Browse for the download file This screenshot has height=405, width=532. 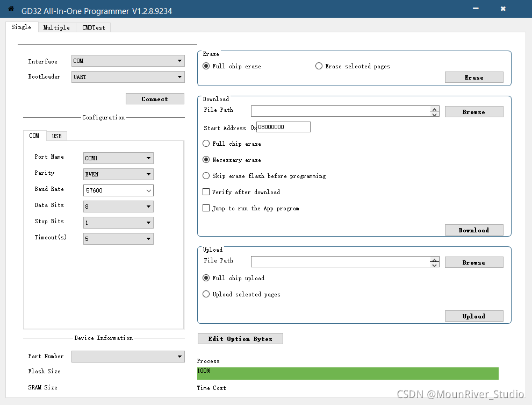[x=474, y=112]
